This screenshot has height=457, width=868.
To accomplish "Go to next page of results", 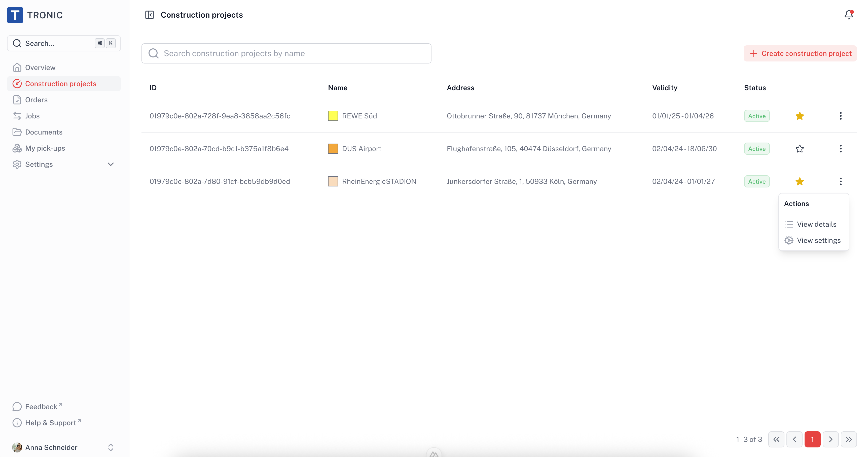I will click(830, 439).
